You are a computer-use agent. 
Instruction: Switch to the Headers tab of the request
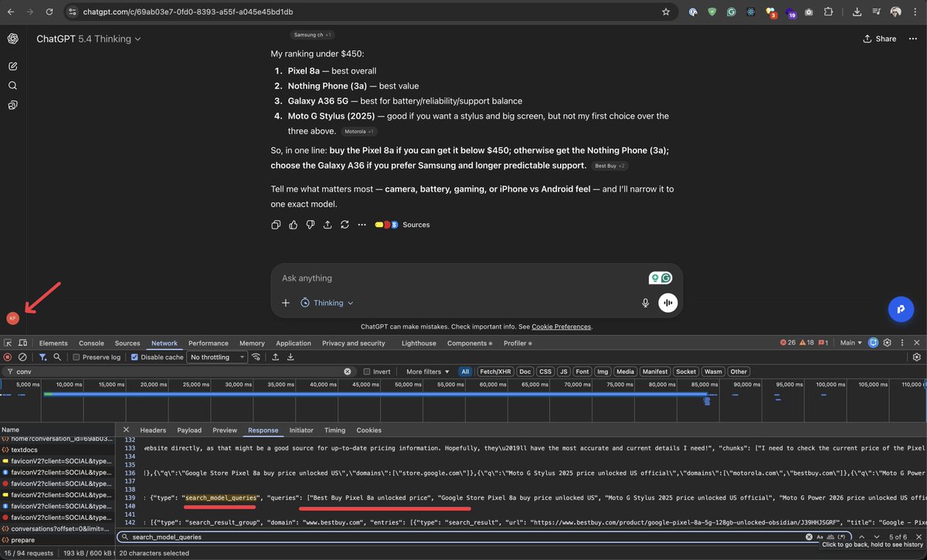(x=153, y=430)
